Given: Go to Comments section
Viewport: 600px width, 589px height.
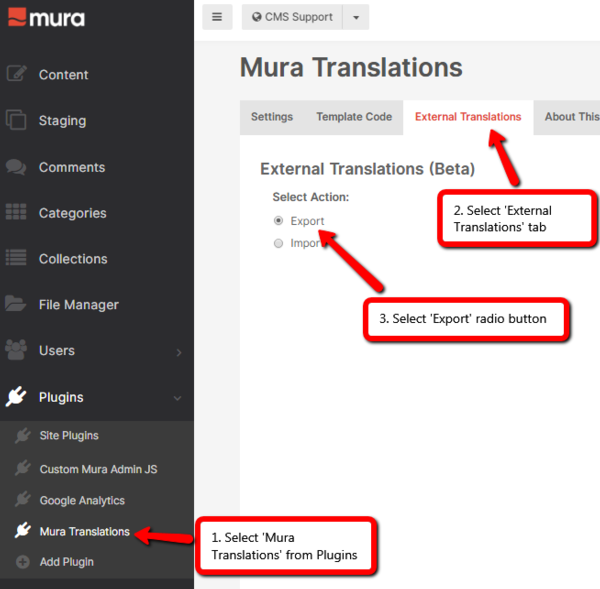Looking at the screenshot, I should coord(72,167).
